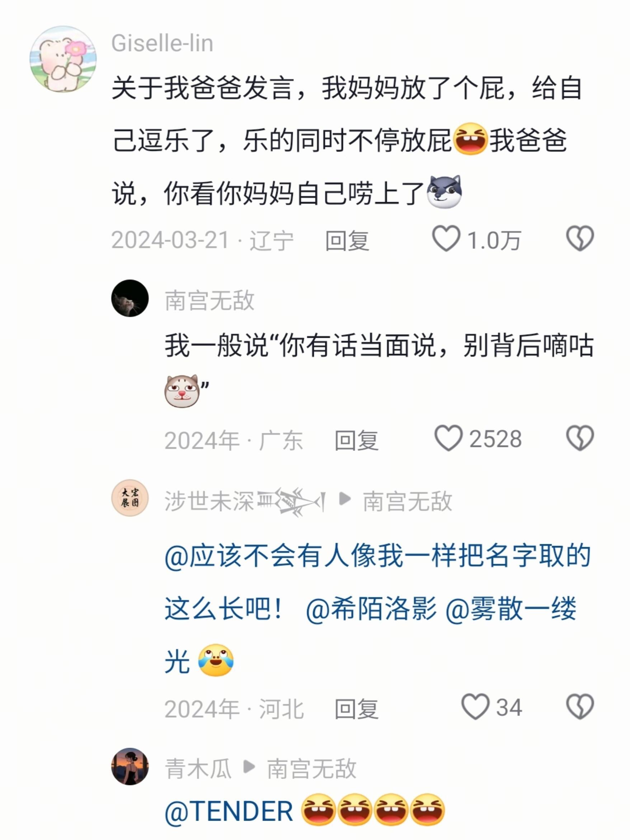Open Giselle-lin's bear avatar profile

(63, 59)
